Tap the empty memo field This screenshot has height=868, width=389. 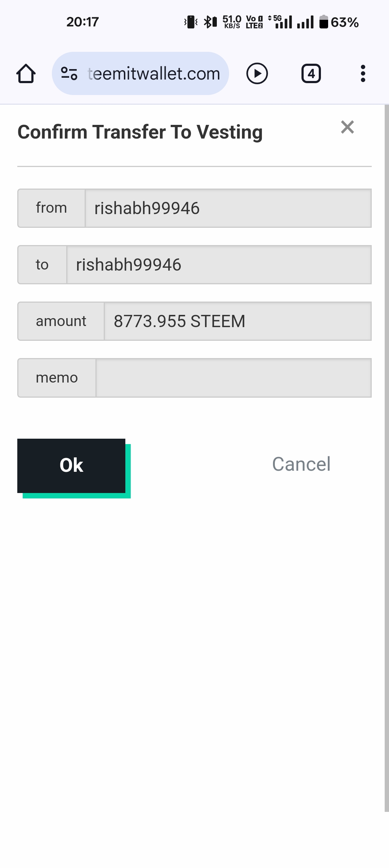(x=233, y=378)
